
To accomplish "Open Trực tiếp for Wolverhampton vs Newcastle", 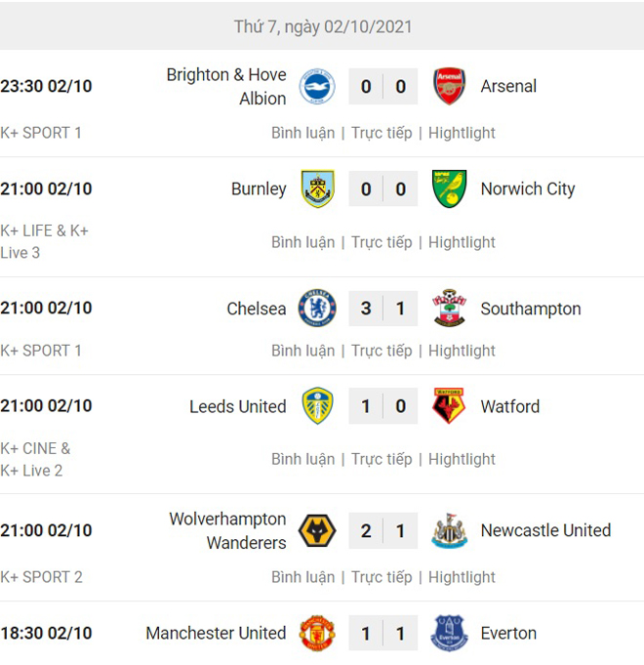I will pos(382,577).
